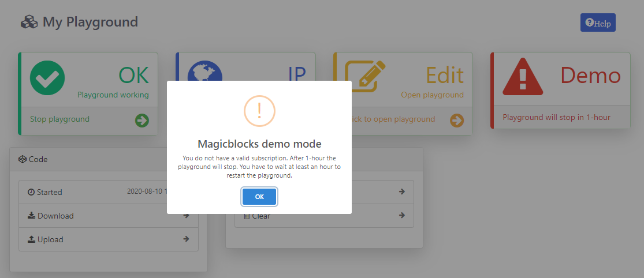Click the Code panel header
The height and width of the screenshot is (278, 644).
click(109, 160)
